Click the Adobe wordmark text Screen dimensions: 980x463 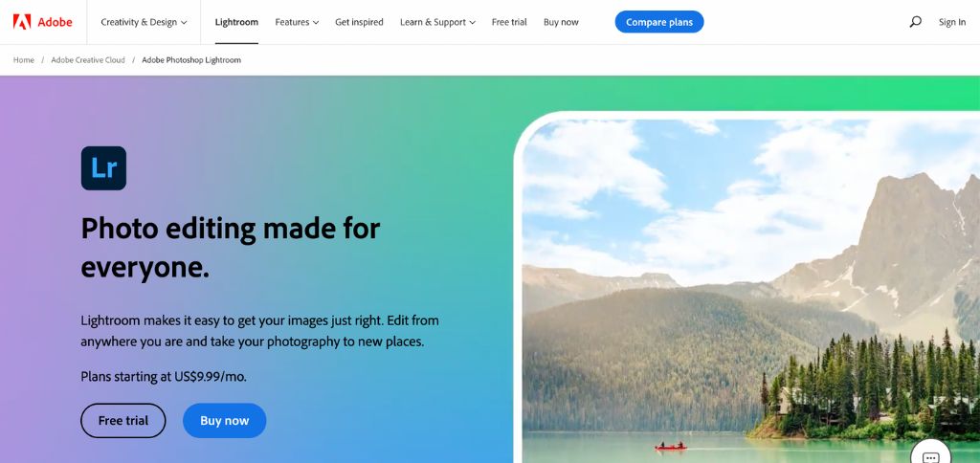click(x=55, y=22)
